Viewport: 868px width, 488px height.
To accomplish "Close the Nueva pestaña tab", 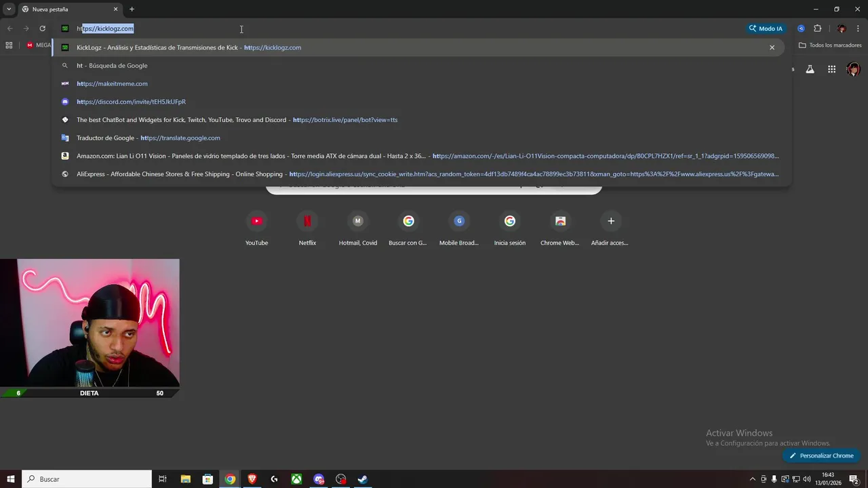I will pos(115,9).
